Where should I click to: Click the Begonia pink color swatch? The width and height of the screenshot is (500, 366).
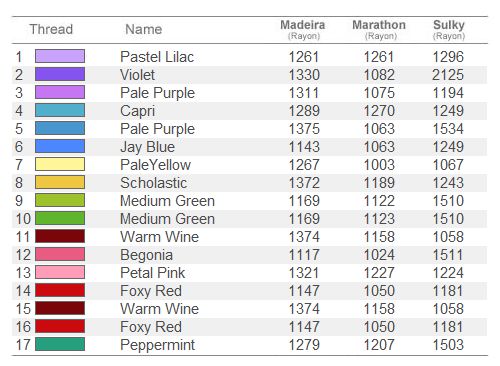click(x=60, y=254)
